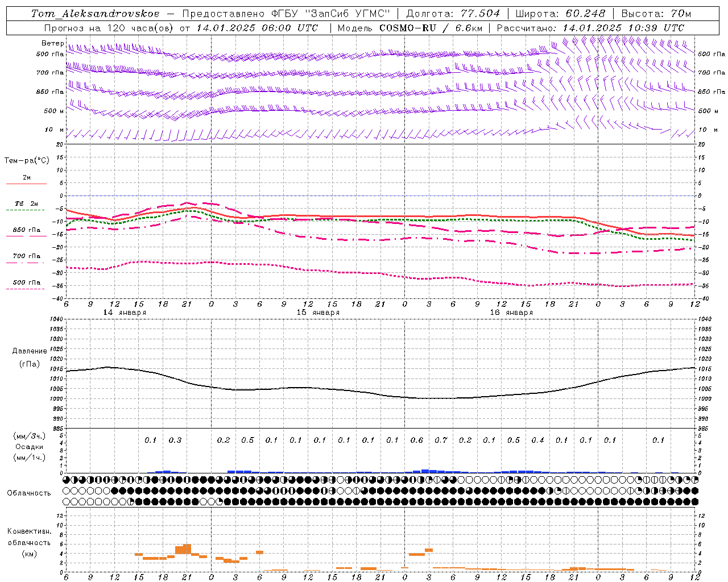This screenshot has width=728, height=582.
Task: Click the Конвективн. convective cloud label
Action: 29,531
